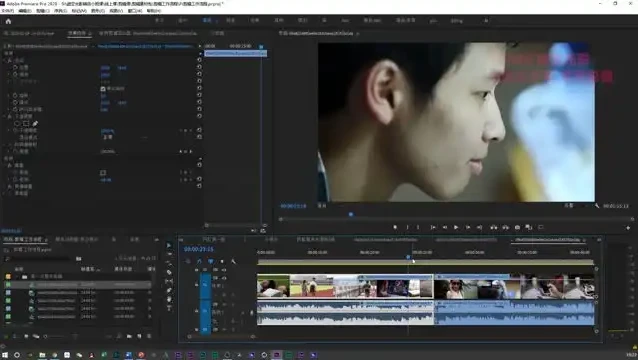Open the Window menu
The width and height of the screenshot is (638, 360).
point(135,11)
